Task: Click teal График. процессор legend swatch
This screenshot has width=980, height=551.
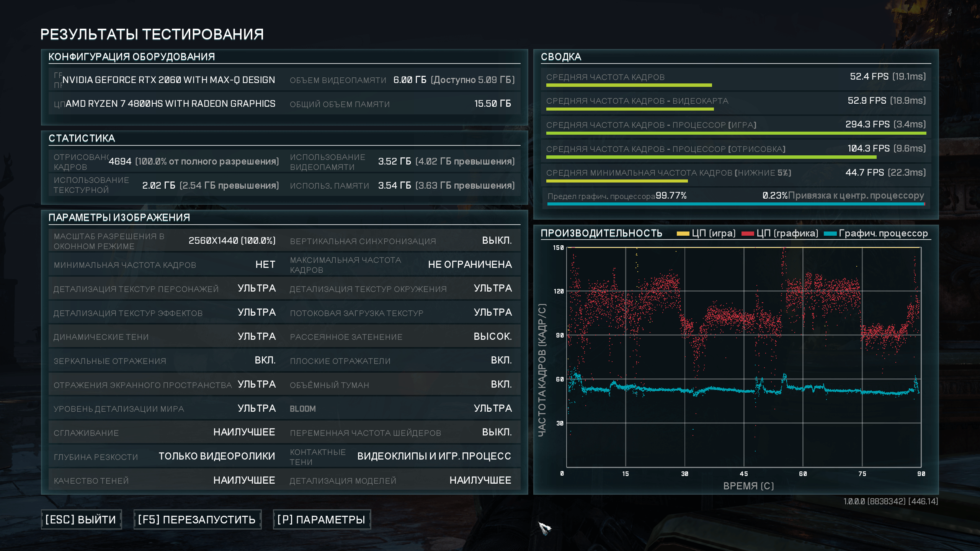Action: point(830,233)
